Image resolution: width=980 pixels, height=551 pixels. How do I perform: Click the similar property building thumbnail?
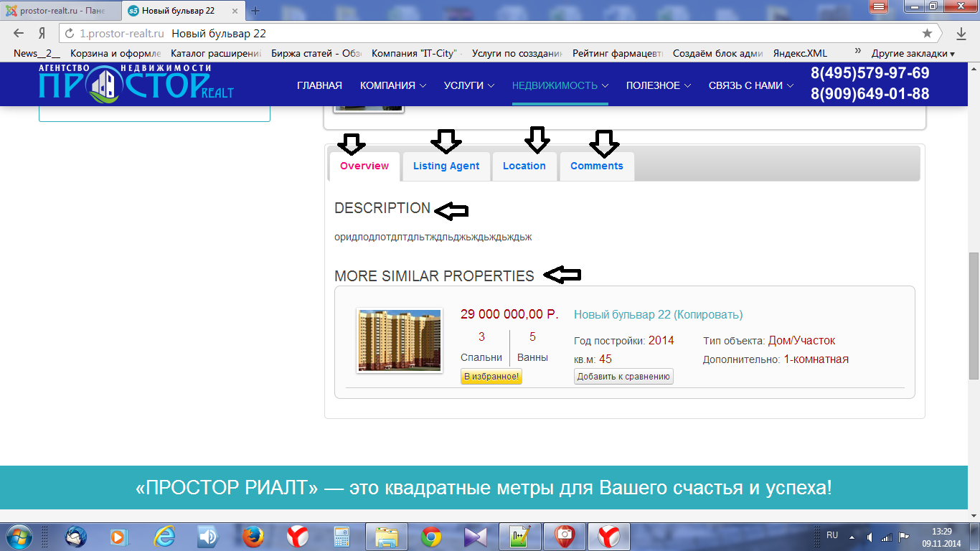(400, 341)
